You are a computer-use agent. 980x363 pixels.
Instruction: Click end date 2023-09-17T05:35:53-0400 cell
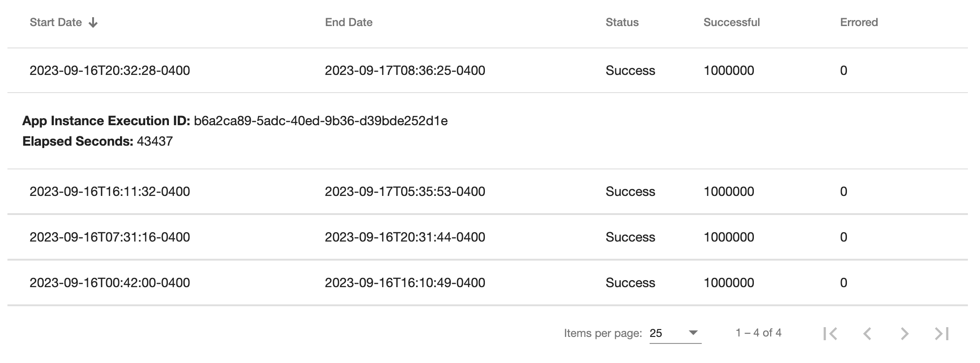pyautogui.click(x=405, y=192)
